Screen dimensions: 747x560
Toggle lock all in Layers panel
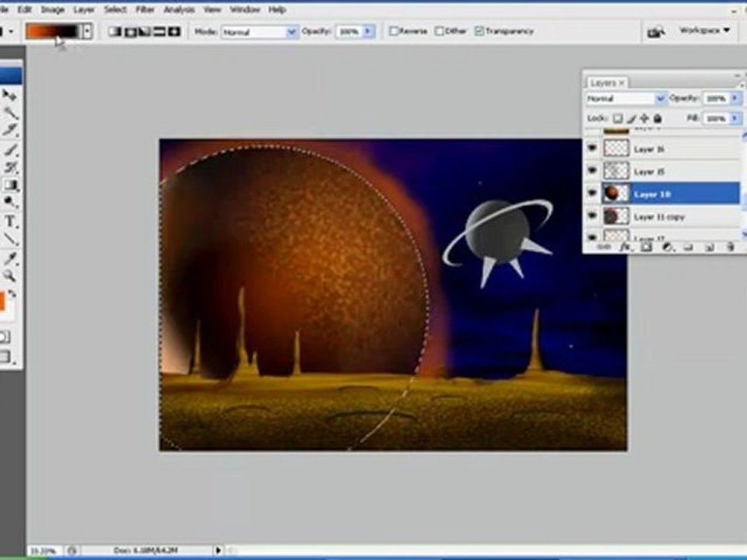coord(658,118)
